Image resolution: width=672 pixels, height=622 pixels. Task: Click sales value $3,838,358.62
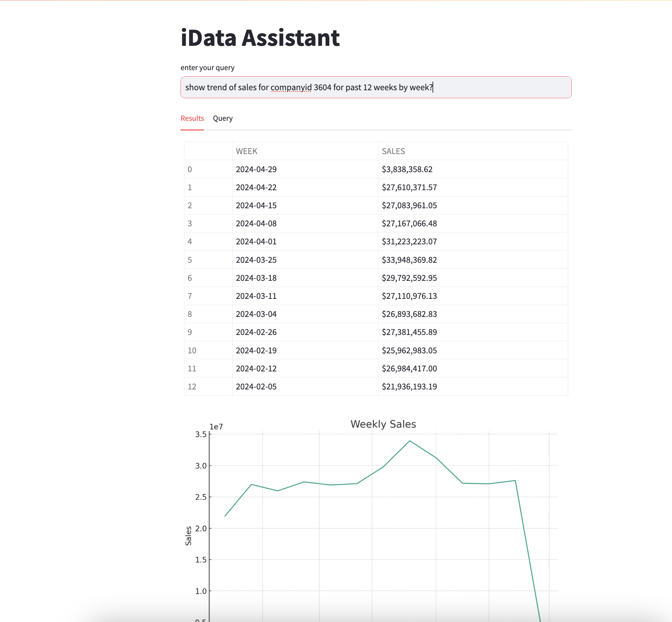coord(407,169)
